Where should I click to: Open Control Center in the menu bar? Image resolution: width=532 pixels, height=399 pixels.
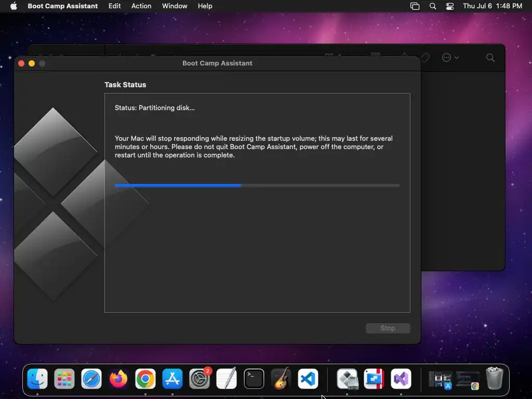tap(450, 6)
